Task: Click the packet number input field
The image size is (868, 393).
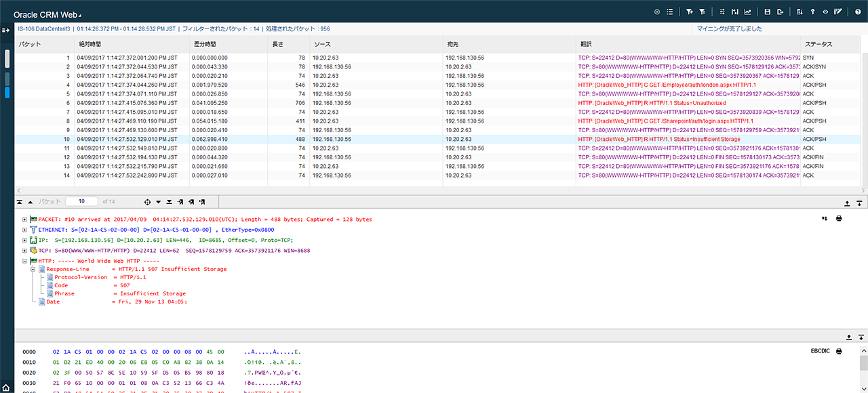Action: tap(81, 202)
